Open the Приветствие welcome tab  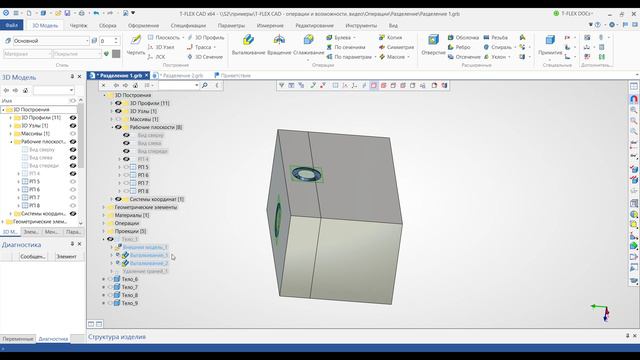click(x=232, y=76)
